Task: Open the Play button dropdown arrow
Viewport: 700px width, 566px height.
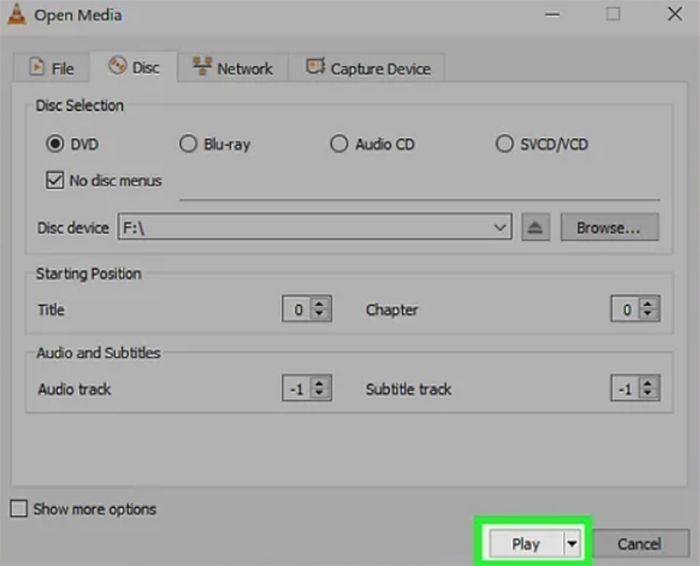Action: pos(572,544)
